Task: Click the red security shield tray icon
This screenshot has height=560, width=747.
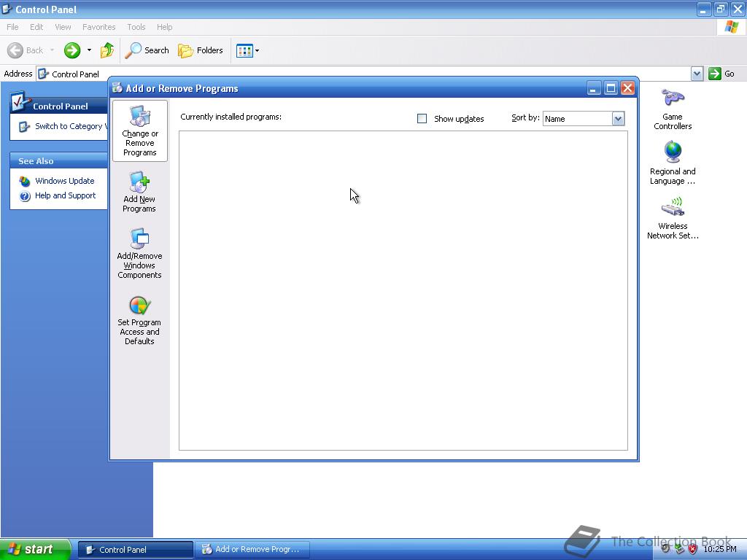Action: coord(693,549)
